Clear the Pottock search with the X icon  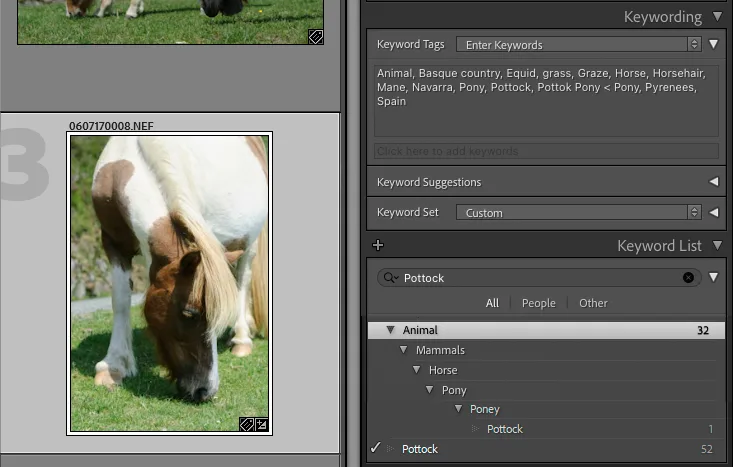point(688,278)
